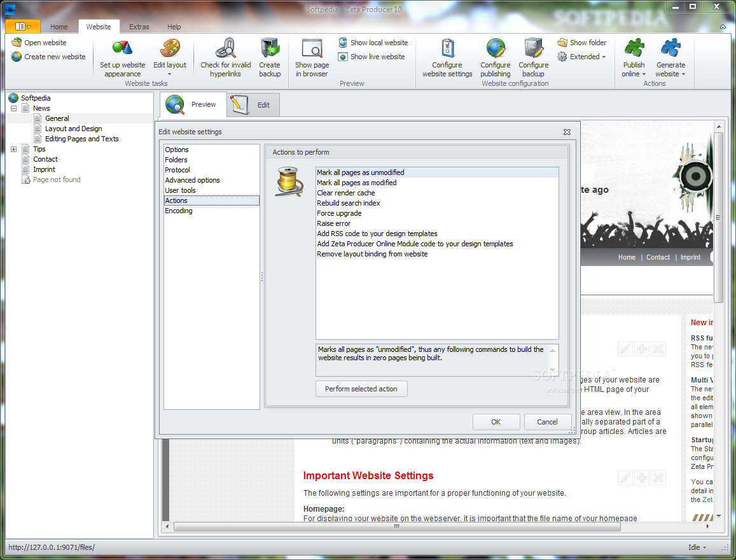Click Show local website icon
Screen dimensions: 736x560
(343, 43)
